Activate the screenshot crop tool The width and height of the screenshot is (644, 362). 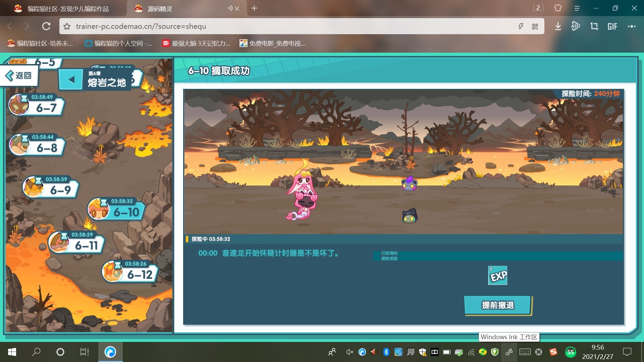(x=594, y=26)
